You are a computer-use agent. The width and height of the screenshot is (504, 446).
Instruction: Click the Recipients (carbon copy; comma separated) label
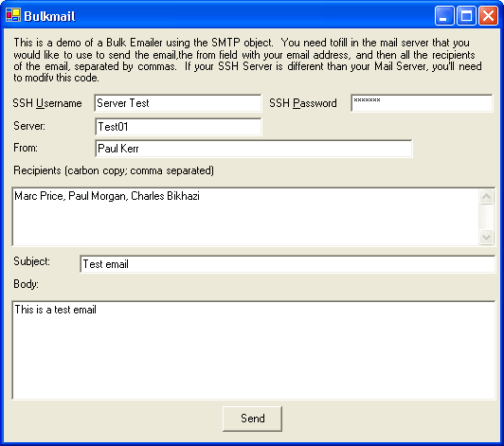[114, 170]
